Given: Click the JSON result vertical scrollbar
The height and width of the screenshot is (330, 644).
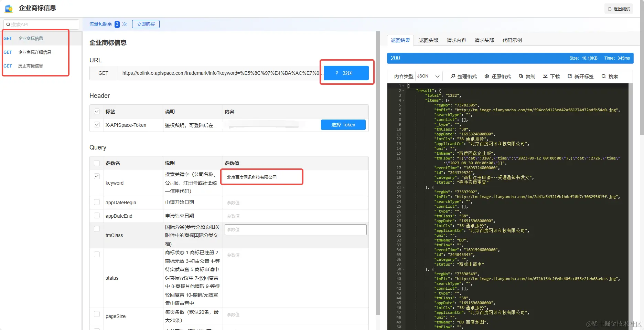Looking at the screenshot, I should tap(631, 207).
